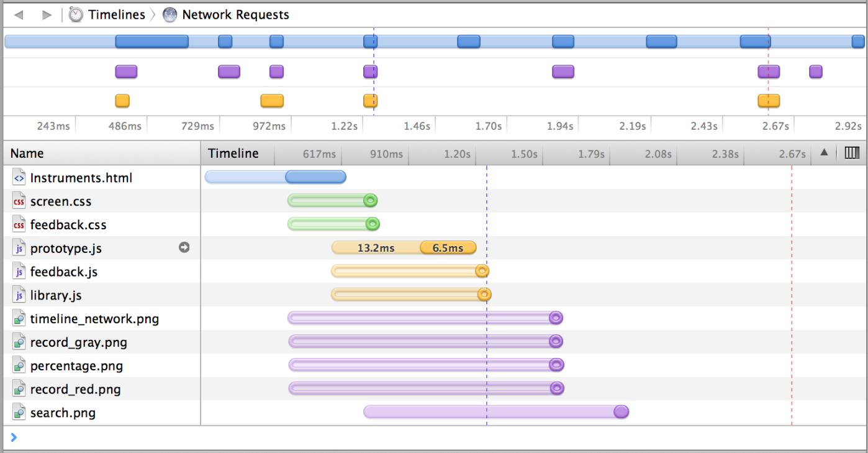
Task: Open the column chooser grid icon
Action: pyautogui.click(x=852, y=153)
